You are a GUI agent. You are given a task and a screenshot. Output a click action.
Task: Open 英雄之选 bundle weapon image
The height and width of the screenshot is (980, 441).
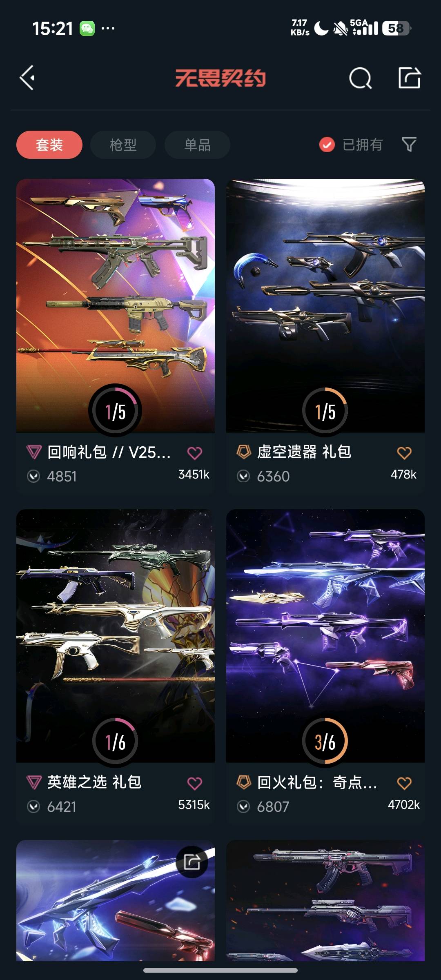tap(116, 636)
